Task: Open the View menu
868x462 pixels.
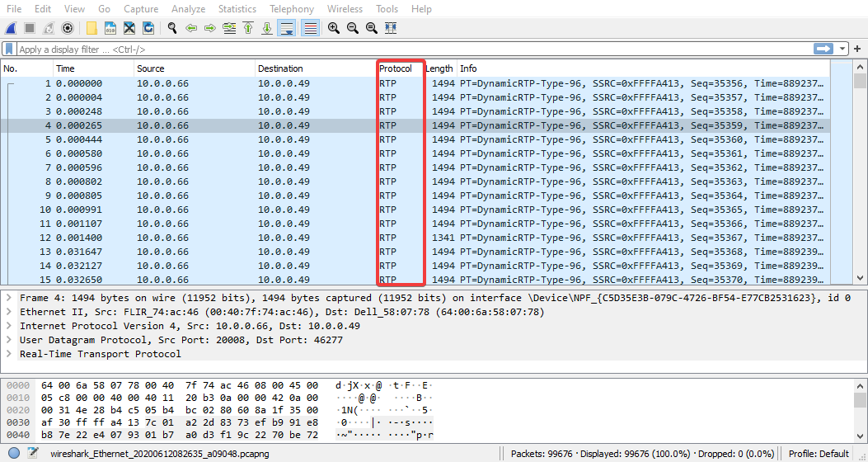Action: tap(74, 9)
